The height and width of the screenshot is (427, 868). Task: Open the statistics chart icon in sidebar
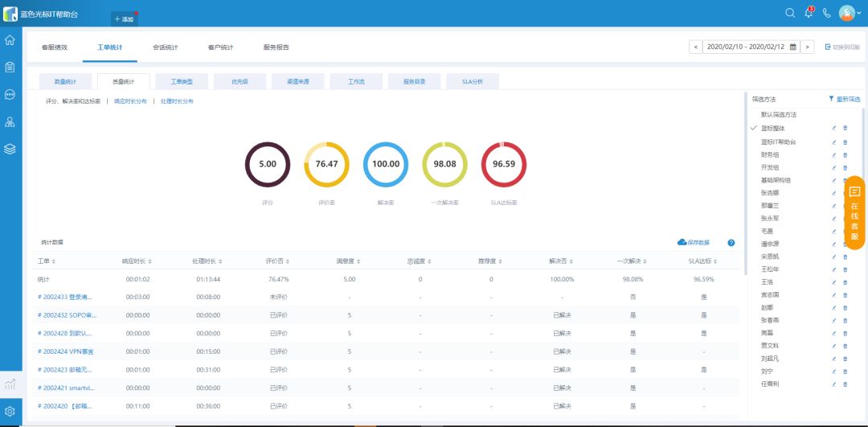[10, 384]
